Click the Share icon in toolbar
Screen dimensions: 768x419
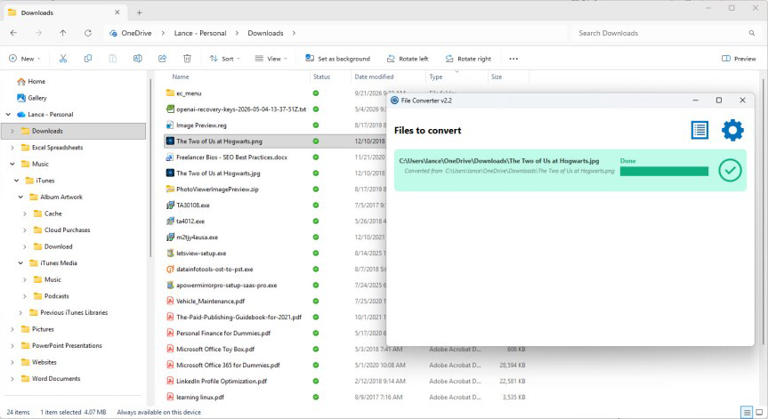click(x=162, y=58)
